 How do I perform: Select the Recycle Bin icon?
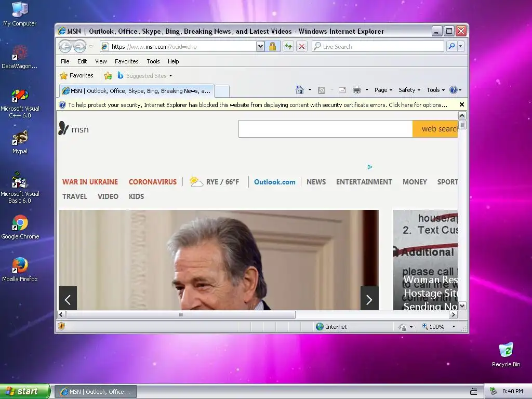point(506,355)
